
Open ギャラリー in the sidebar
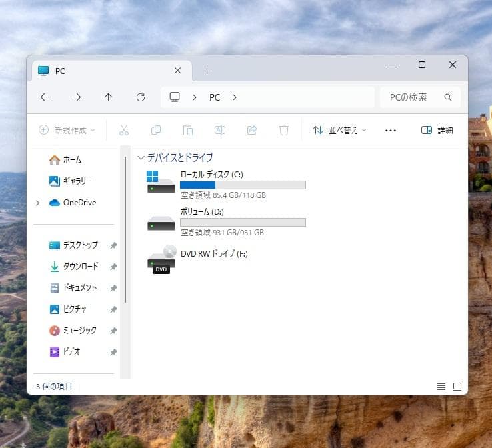(x=70, y=181)
